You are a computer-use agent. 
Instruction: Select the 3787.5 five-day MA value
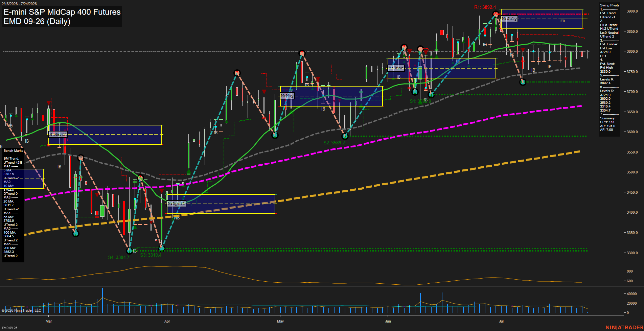pos(9,174)
